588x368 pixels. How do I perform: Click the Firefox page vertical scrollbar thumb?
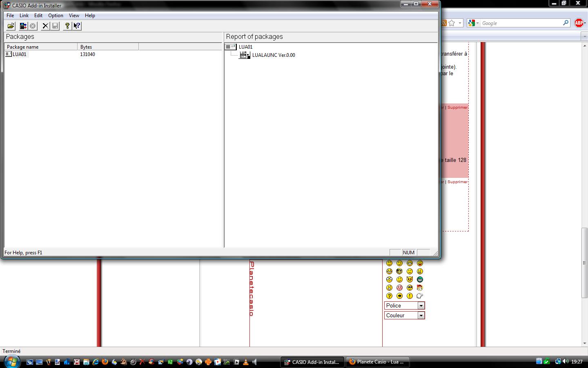tap(584, 263)
